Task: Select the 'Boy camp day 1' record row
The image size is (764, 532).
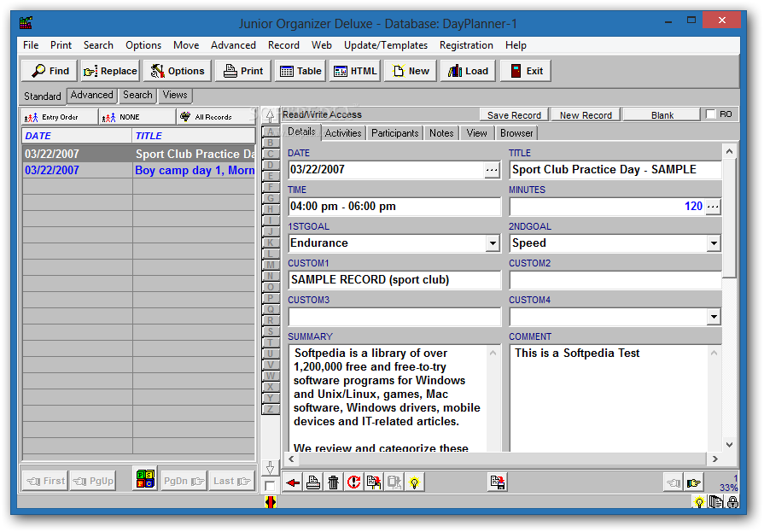Action: tap(139, 171)
